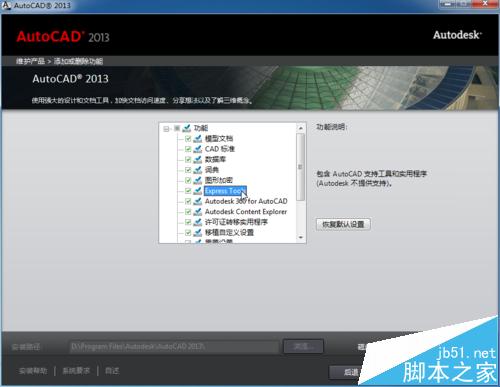Close the AutoCAD 2013 installer window
The image size is (500, 387).
486,4
